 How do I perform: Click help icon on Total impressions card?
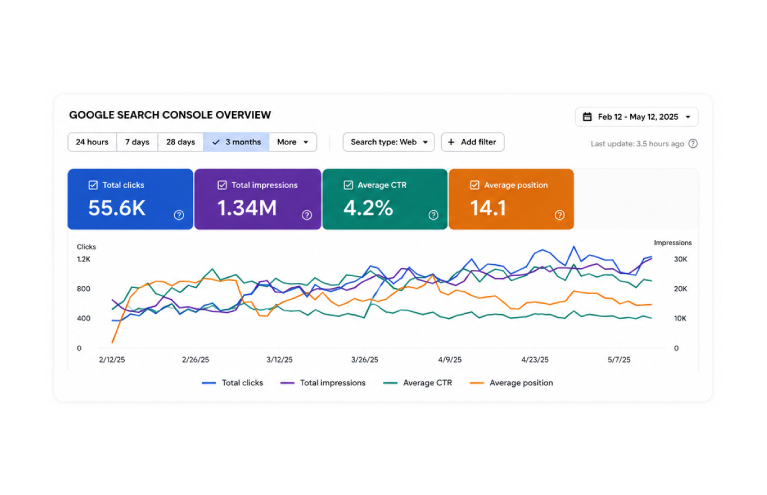point(307,215)
